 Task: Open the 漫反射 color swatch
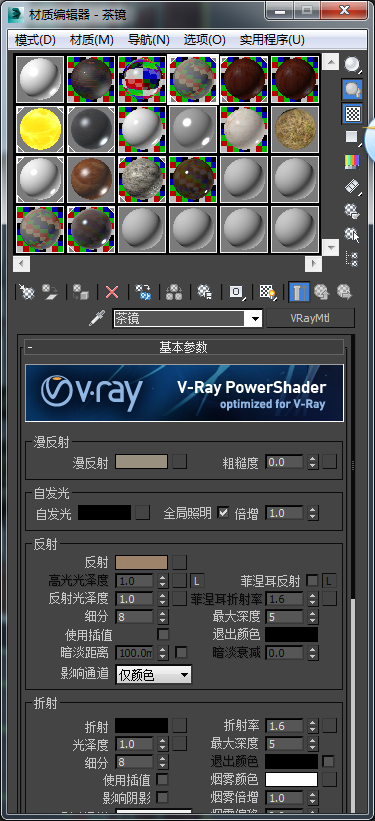[x=141, y=461]
